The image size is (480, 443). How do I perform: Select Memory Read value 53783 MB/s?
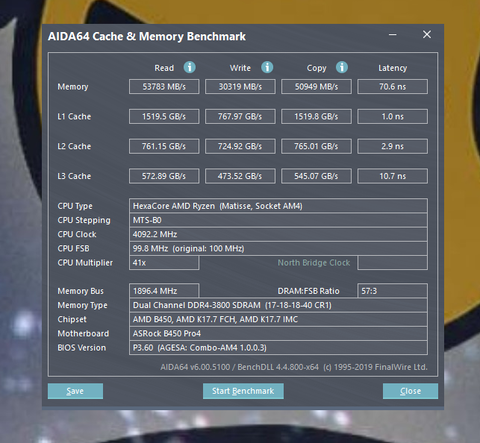[x=164, y=87]
